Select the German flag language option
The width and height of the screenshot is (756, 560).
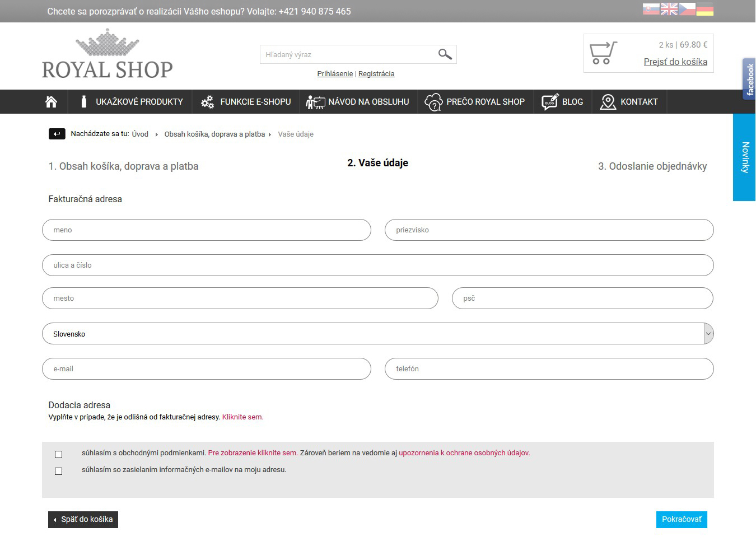(704, 9)
